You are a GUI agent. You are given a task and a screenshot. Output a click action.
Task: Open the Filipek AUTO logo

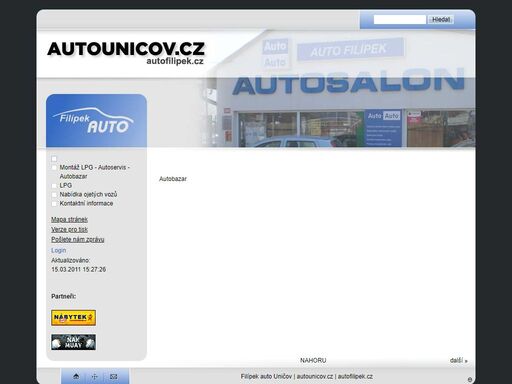click(93, 121)
